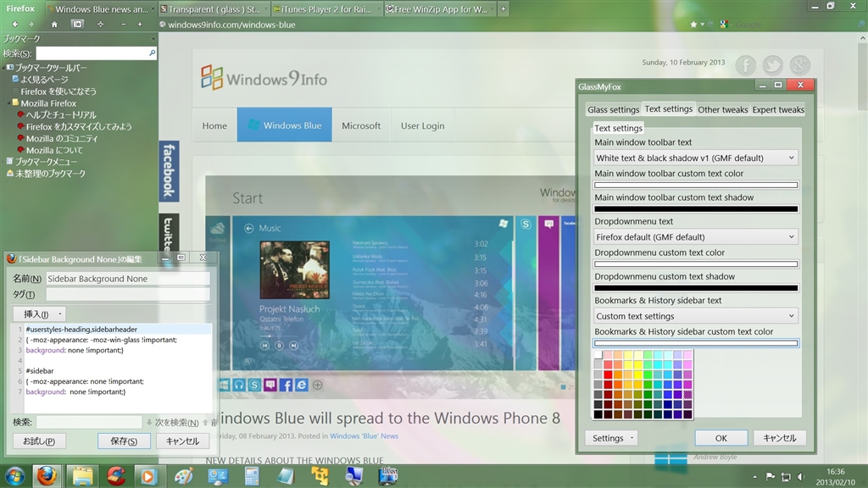This screenshot has height=488, width=868.
Task: Open Windows Media Player taskbar icon
Action: point(147,476)
